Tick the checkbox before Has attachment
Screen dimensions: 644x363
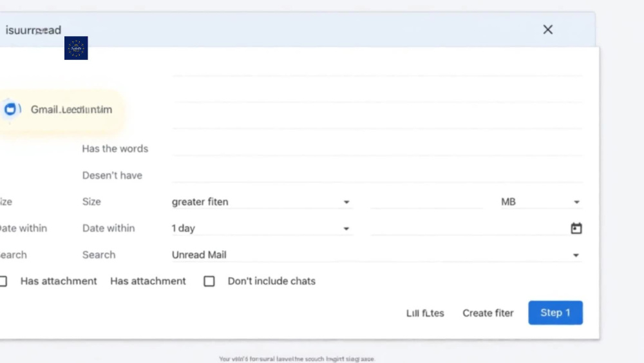click(3, 281)
